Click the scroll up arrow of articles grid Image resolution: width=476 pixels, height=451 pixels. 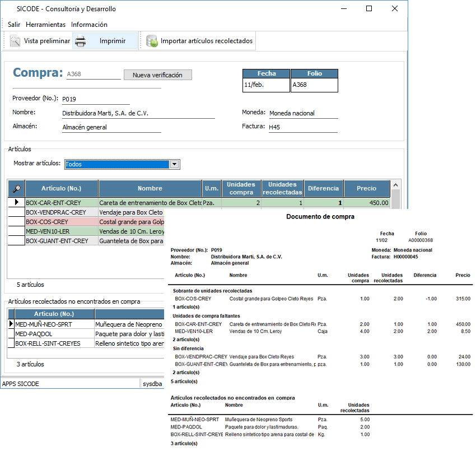(395, 185)
